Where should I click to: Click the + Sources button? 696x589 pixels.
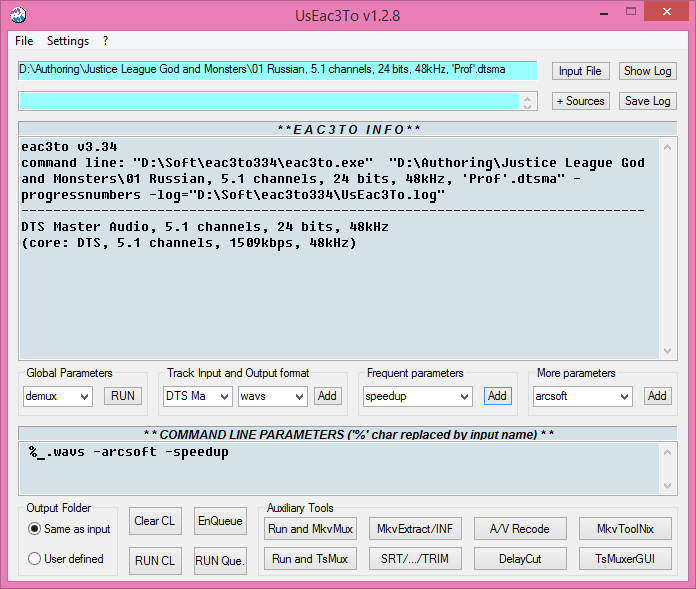tap(580, 101)
